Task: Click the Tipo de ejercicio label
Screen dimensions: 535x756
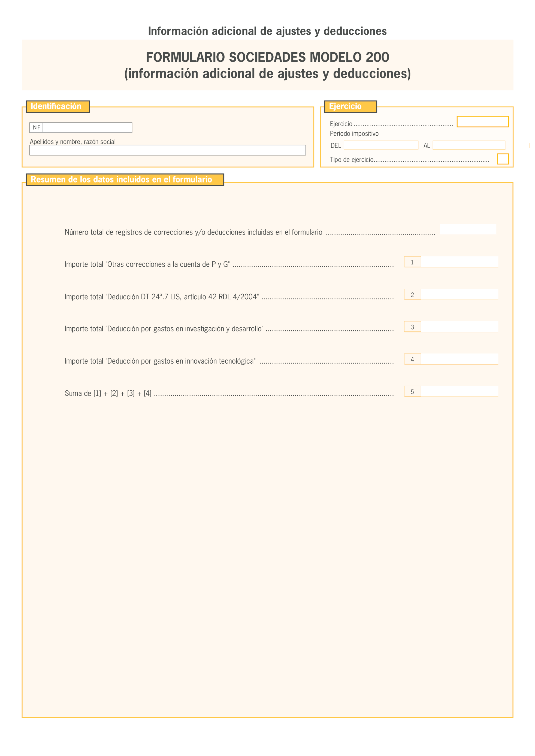Action: click(352, 160)
